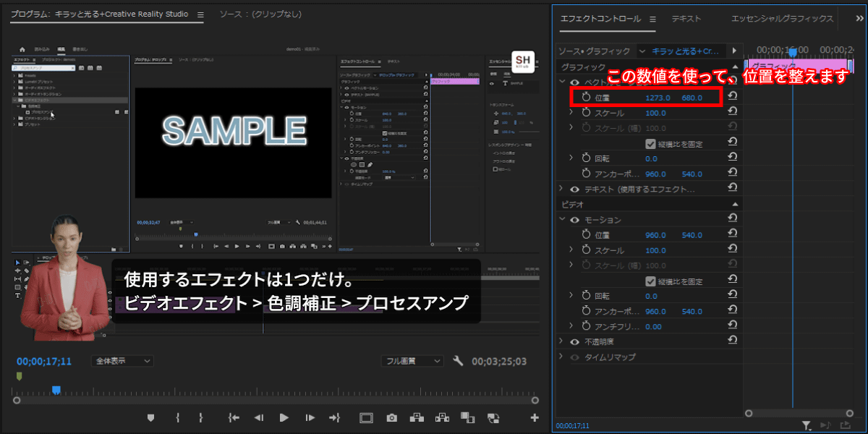
Task: Uncheck 縦横比を固定 under Graphic section
Action: point(650,144)
